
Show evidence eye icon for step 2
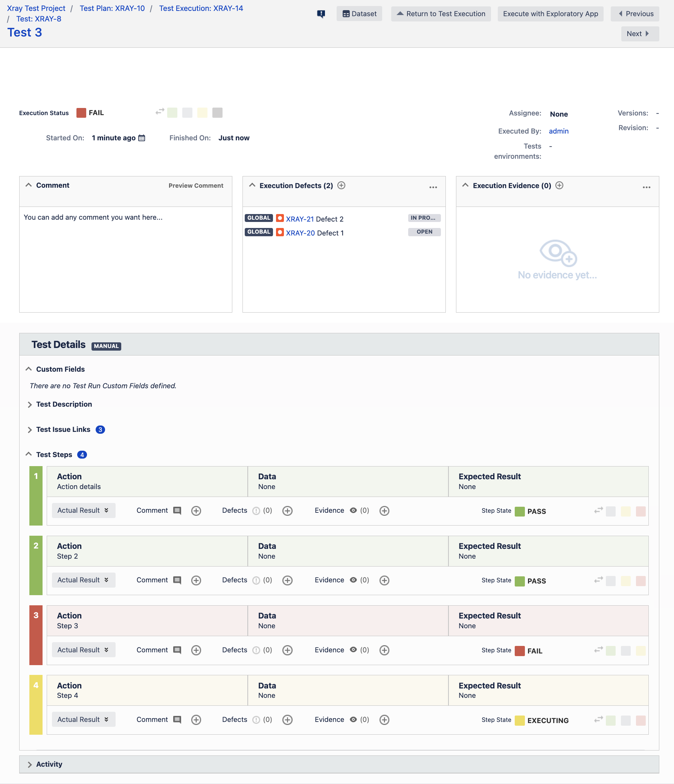(353, 580)
